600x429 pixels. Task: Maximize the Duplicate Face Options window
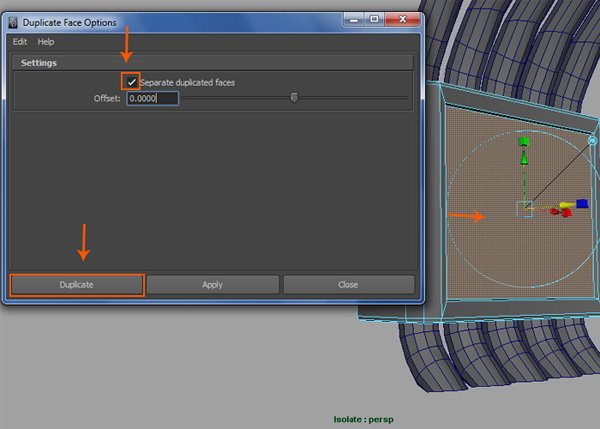pyautogui.click(x=374, y=19)
